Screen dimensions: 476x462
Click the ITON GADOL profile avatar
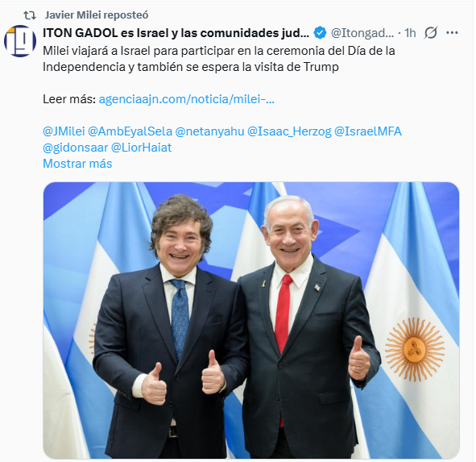[20, 41]
